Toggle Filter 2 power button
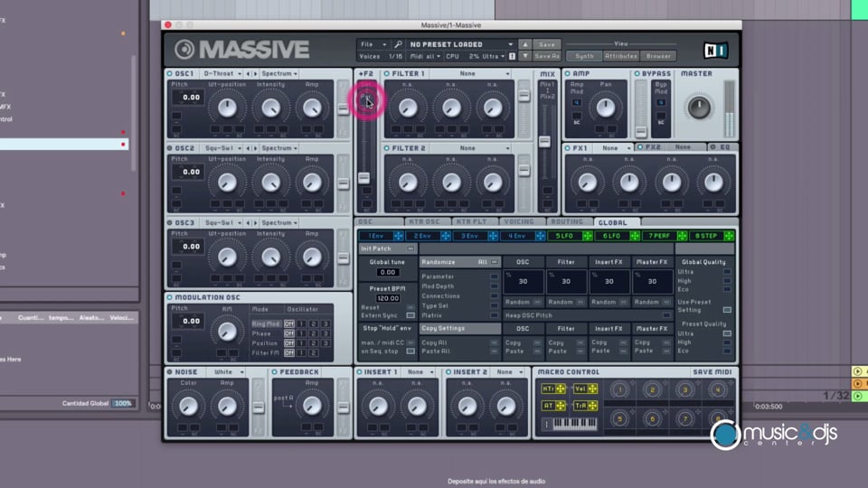 pos(387,148)
